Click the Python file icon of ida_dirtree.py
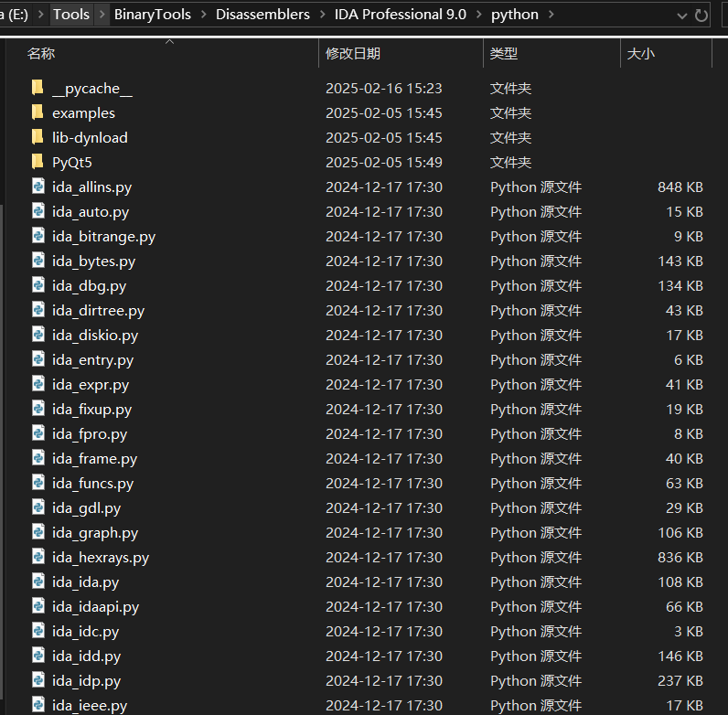Image resolution: width=728 pixels, height=715 pixels. coord(38,310)
